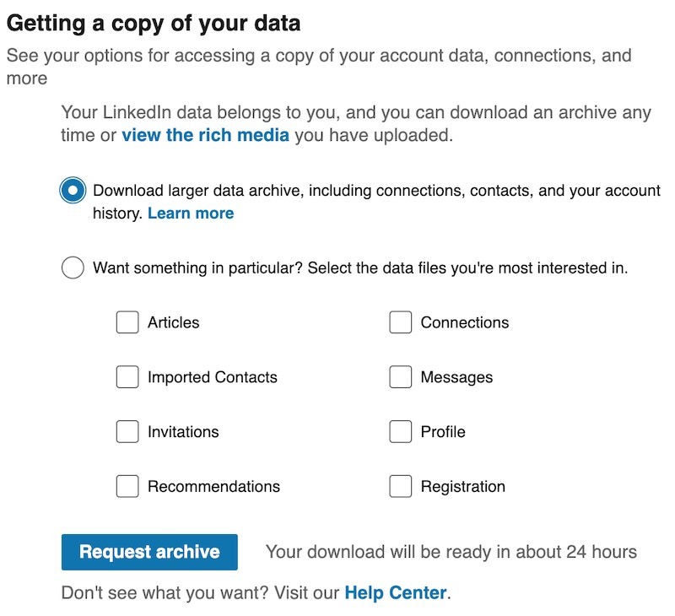The height and width of the screenshot is (616, 675).
Task: Enable the Recommendations checkbox
Action: click(127, 486)
